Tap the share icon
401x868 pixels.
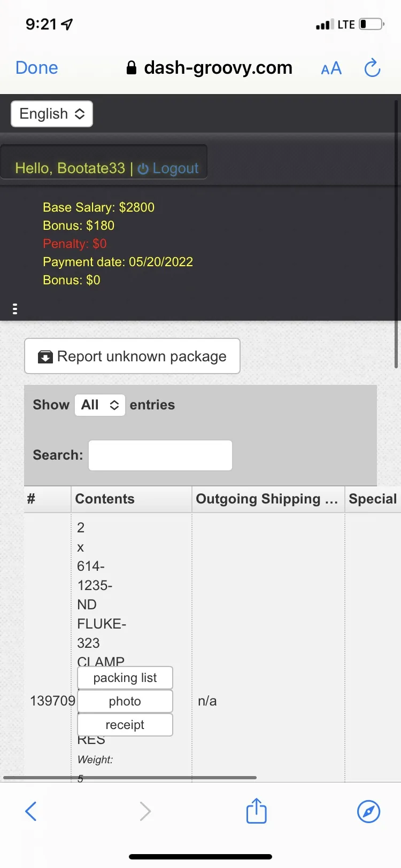pos(256,811)
